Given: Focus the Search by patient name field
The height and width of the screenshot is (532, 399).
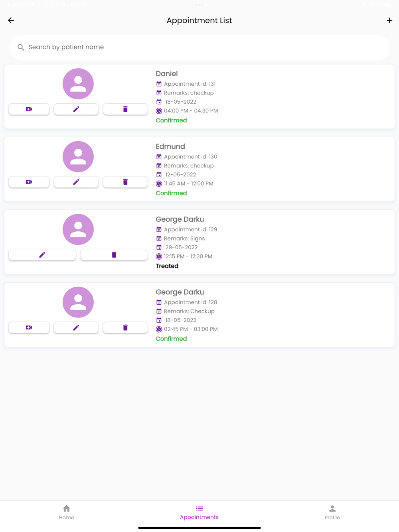Looking at the screenshot, I should click(199, 47).
